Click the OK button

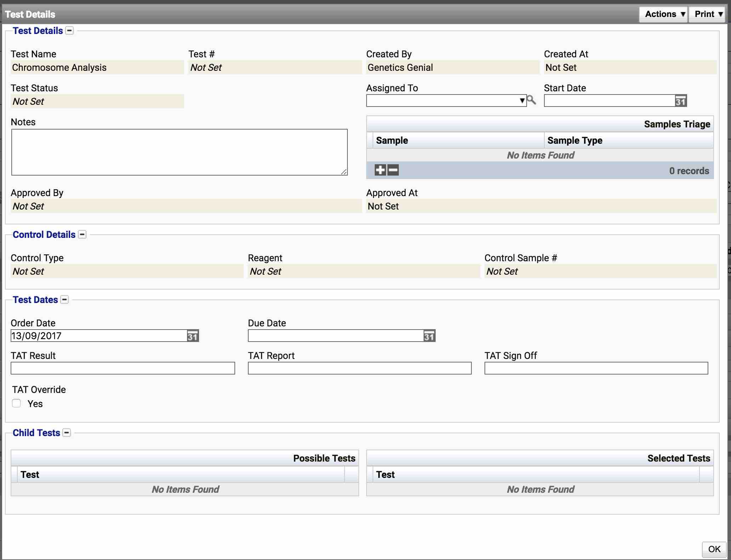tap(714, 549)
